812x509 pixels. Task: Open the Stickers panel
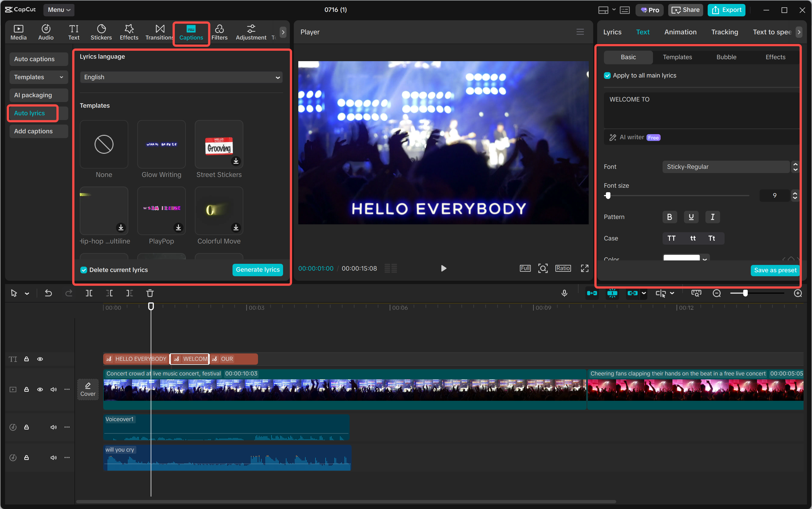(101, 32)
